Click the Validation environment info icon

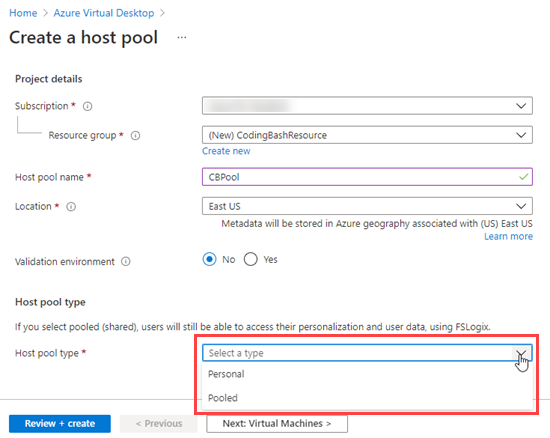point(126,262)
